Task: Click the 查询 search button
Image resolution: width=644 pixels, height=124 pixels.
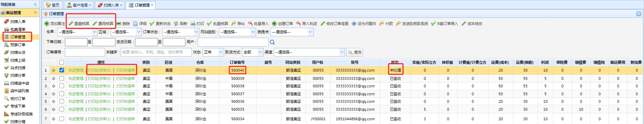Action: coord(355,52)
